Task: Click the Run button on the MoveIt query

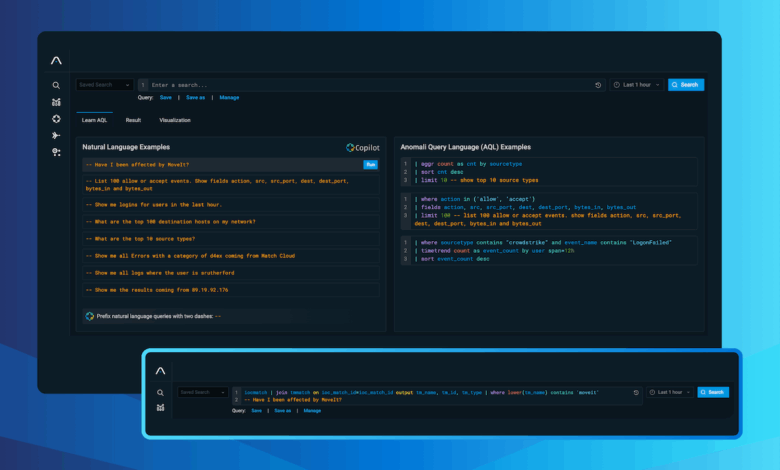Action: click(x=370, y=165)
